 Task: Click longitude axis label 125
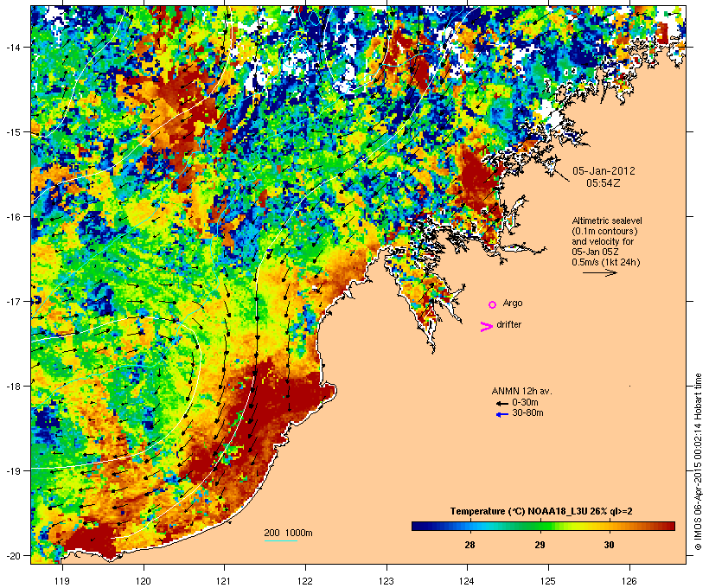pyautogui.click(x=548, y=581)
